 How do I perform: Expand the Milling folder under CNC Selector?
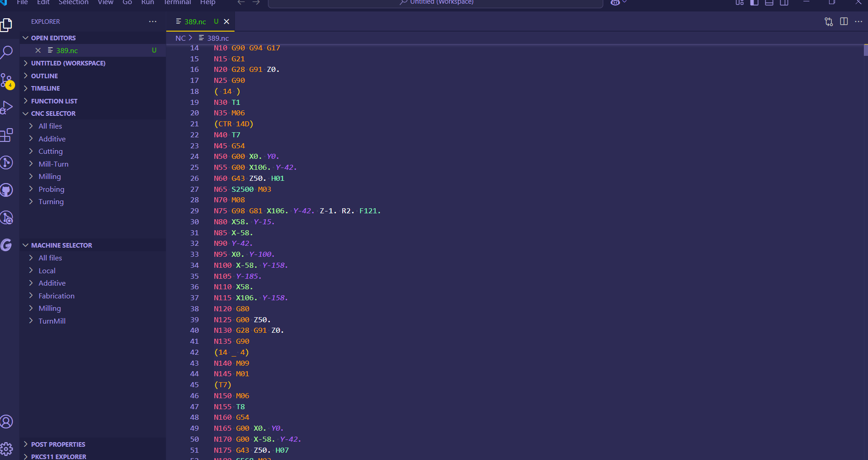click(x=49, y=177)
